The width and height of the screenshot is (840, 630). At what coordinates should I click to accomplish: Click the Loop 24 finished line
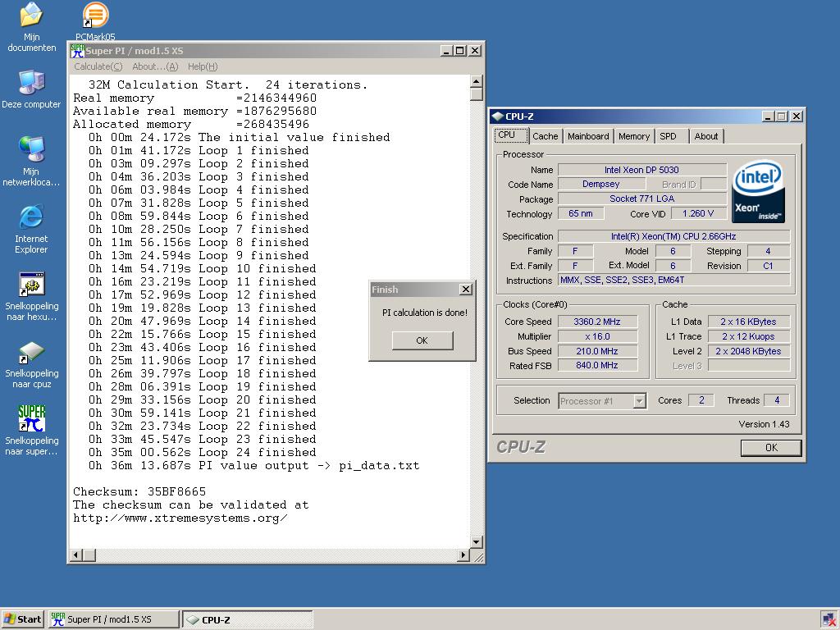pos(202,453)
